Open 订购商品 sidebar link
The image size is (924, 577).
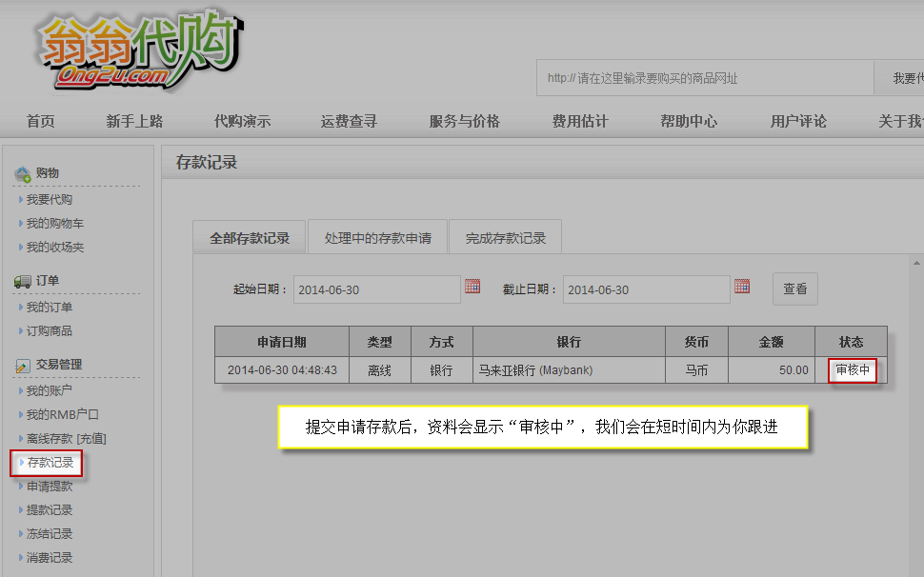pos(50,331)
